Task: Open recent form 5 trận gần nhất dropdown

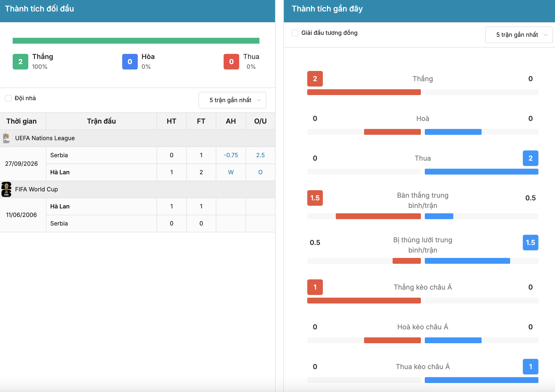Action: (519, 35)
